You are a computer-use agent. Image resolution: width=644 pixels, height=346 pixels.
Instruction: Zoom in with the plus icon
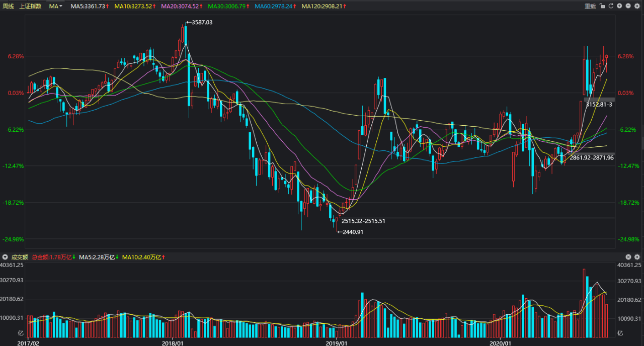619,6
